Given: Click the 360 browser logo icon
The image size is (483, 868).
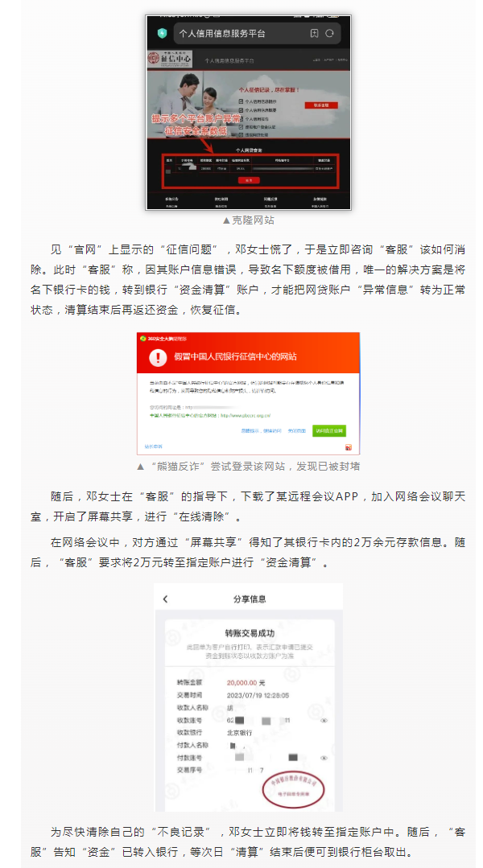Looking at the screenshot, I should tap(143, 337).
